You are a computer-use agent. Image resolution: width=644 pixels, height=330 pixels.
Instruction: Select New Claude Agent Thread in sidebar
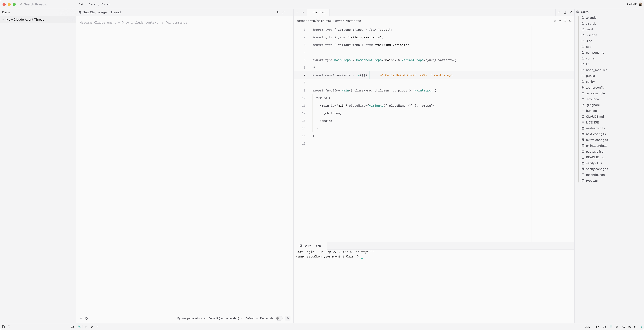tap(38, 19)
